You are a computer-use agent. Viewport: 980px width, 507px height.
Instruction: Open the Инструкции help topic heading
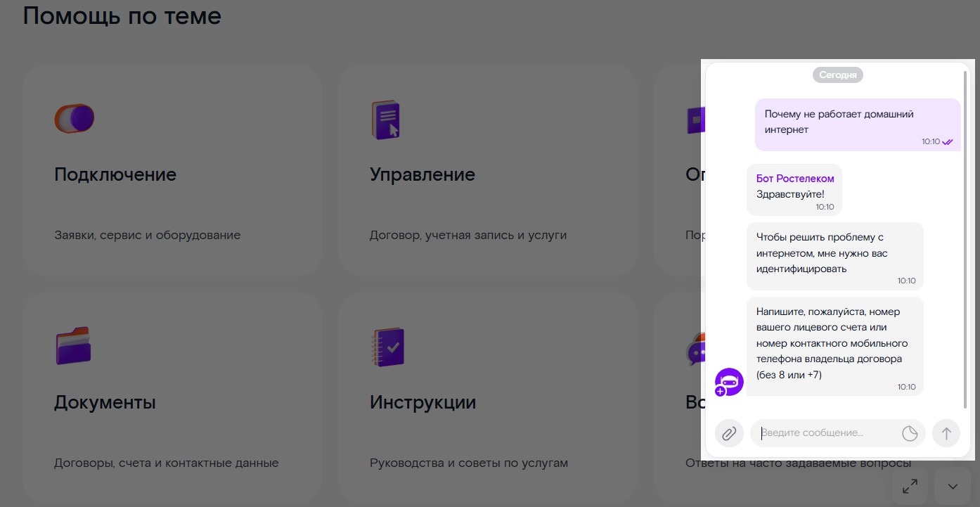423,403
